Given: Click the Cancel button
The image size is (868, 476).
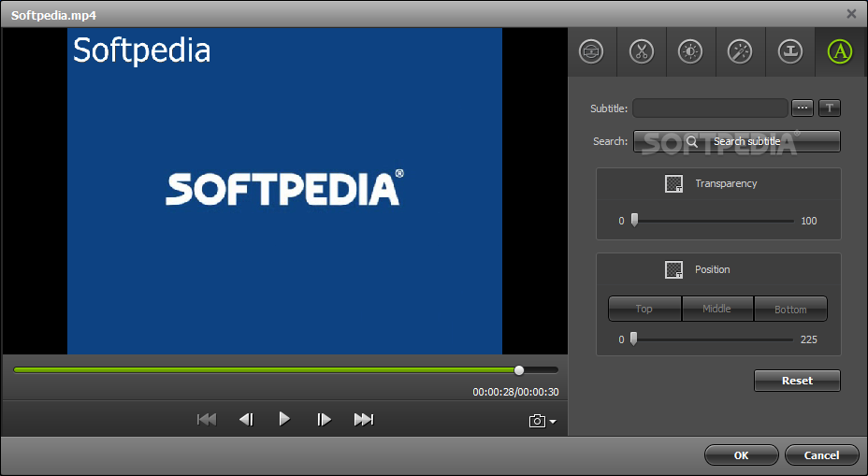Looking at the screenshot, I should pos(821,455).
